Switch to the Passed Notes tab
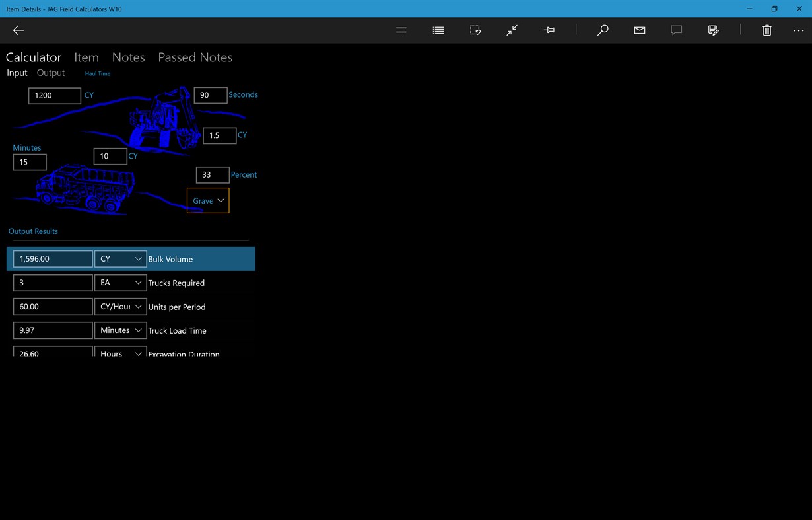Image resolution: width=812 pixels, height=520 pixels. (195, 57)
